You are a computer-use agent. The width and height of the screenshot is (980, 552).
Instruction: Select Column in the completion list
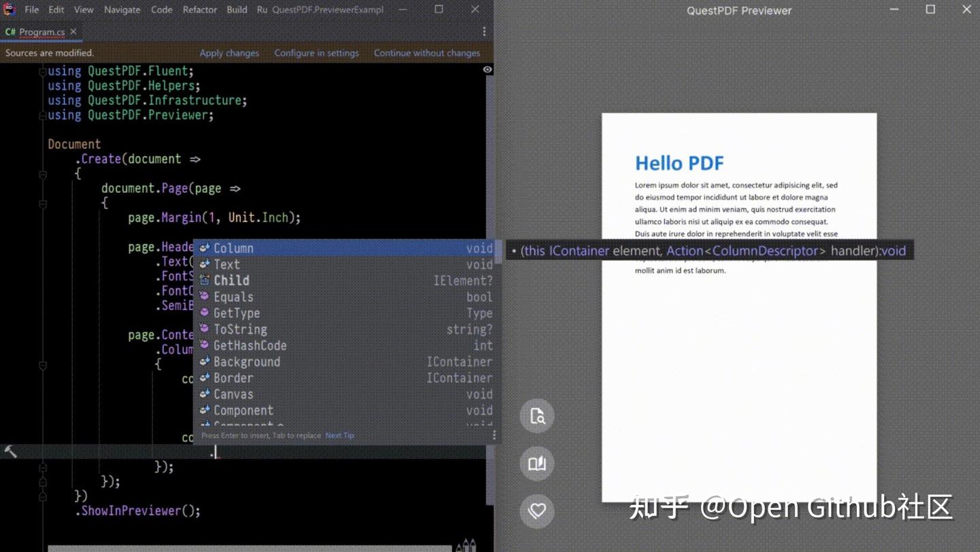[346, 248]
